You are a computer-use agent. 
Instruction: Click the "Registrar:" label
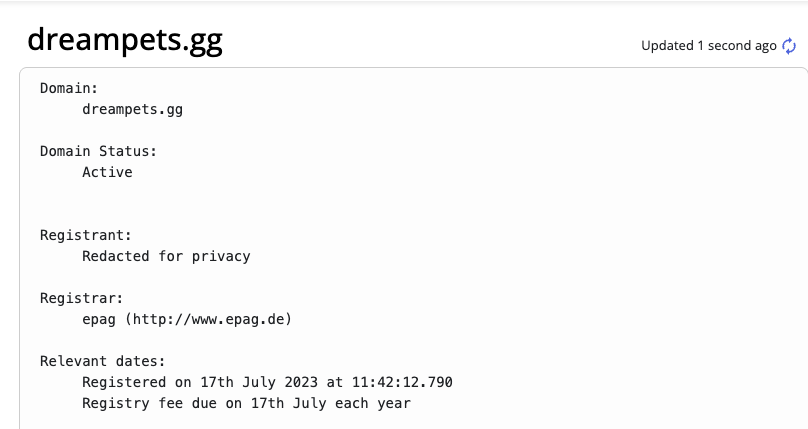(x=82, y=298)
